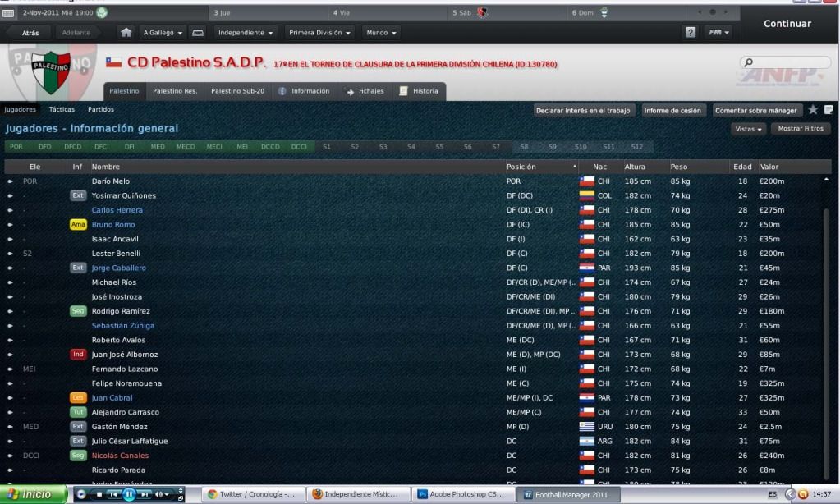Stop the taskbar media player
840x504 pixels.
(x=99, y=494)
